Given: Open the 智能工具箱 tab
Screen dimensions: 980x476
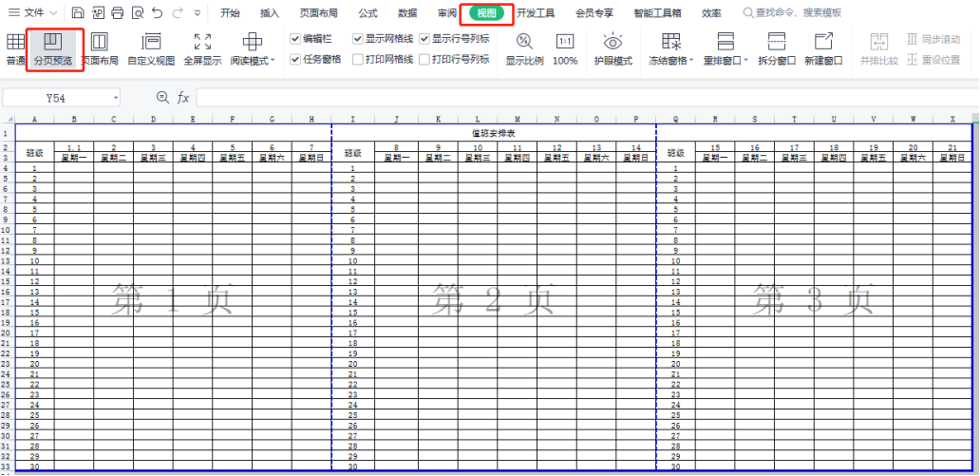Looking at the screenshot, I should tap(657, 12).
